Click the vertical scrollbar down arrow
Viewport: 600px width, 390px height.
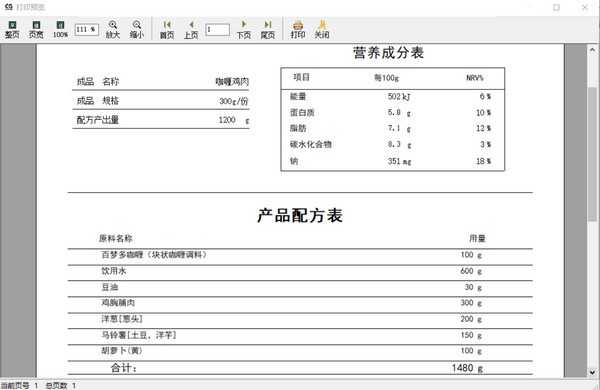point(592,372)
